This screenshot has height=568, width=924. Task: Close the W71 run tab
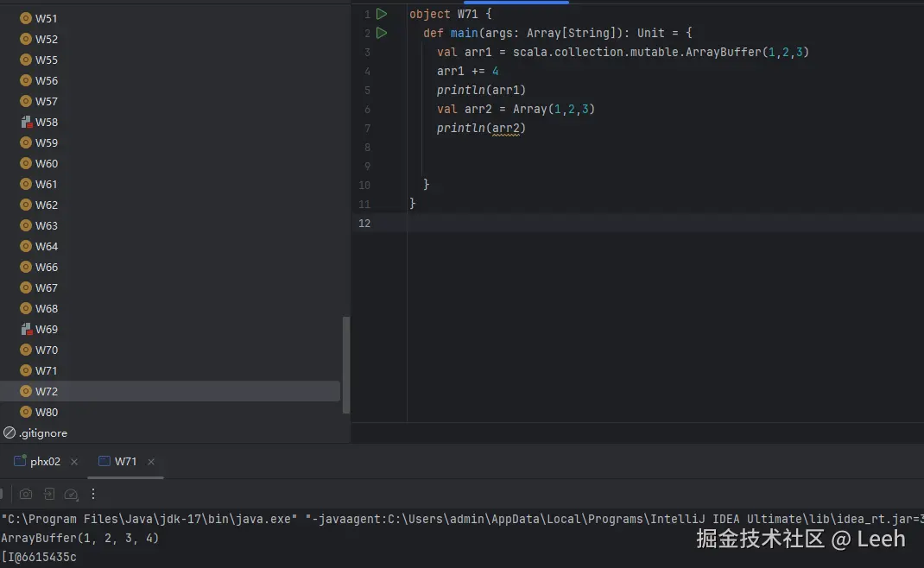(x=151, y=462)
